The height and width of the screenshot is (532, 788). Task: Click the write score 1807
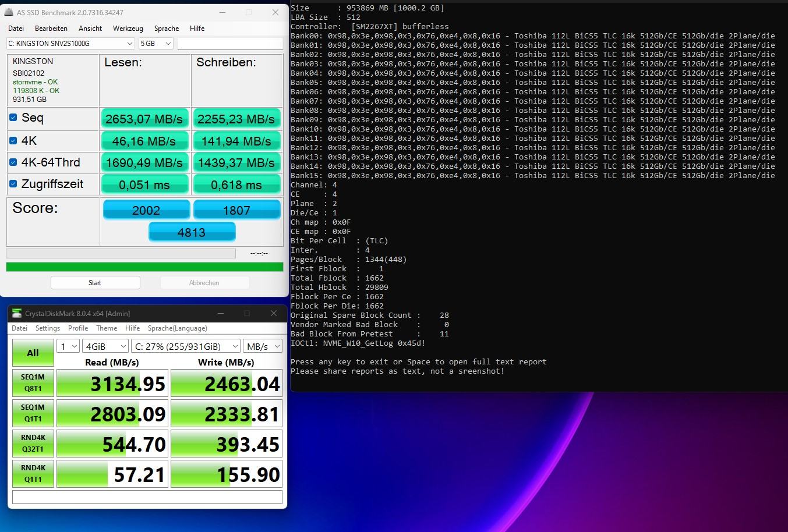[236, 210]
